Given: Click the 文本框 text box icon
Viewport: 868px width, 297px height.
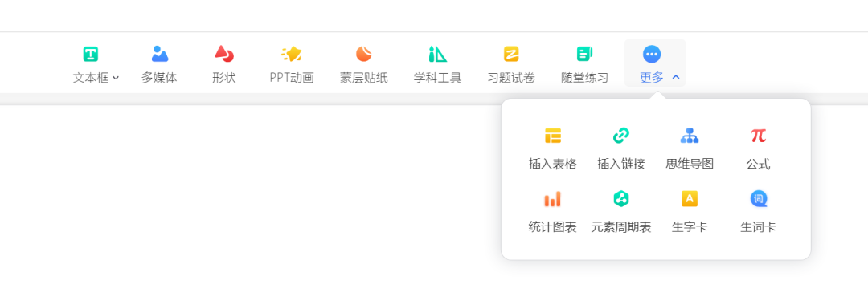Looking at the screenshot, I should click(x=90, y=54).
